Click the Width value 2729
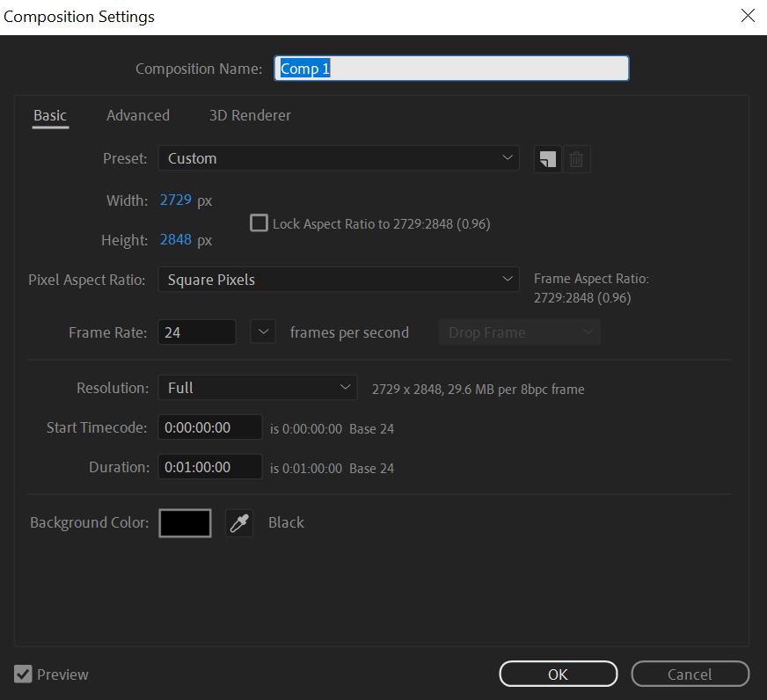This screenshot has width=767, height=700. (x=176, y=201)
